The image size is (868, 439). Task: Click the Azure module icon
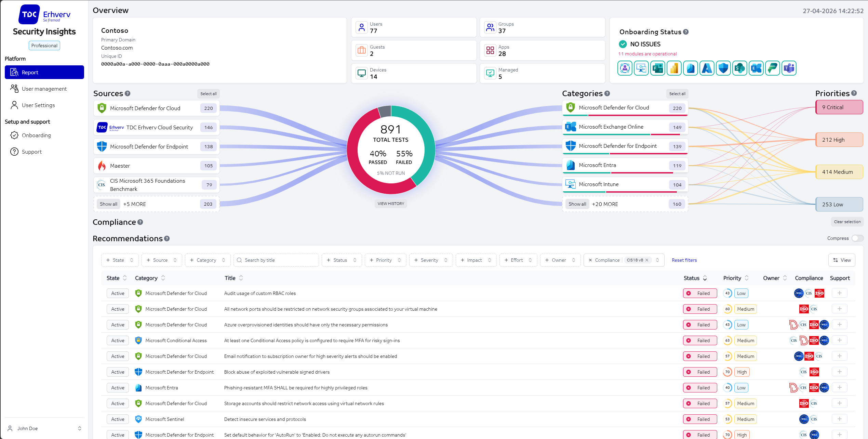pyautogui.click(x=707, y=68)
